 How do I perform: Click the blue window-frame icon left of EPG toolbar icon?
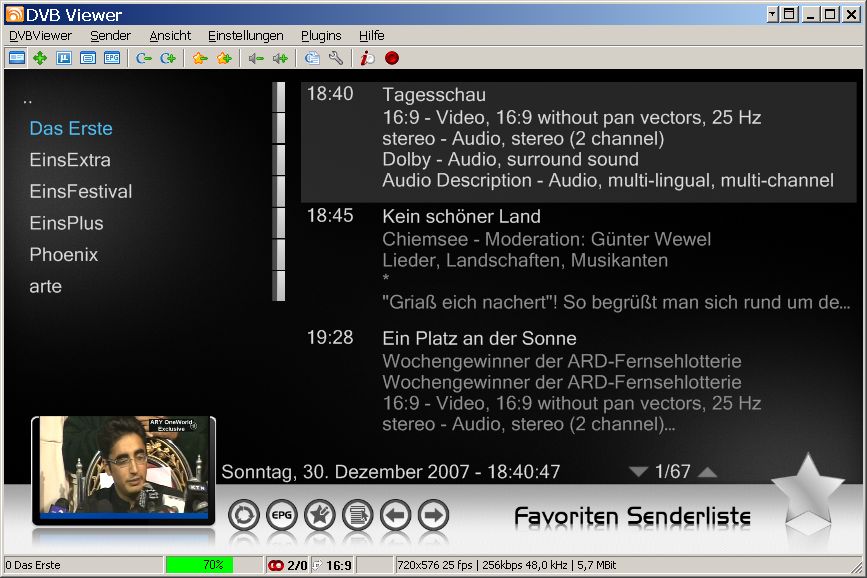(x=87, y=58)
